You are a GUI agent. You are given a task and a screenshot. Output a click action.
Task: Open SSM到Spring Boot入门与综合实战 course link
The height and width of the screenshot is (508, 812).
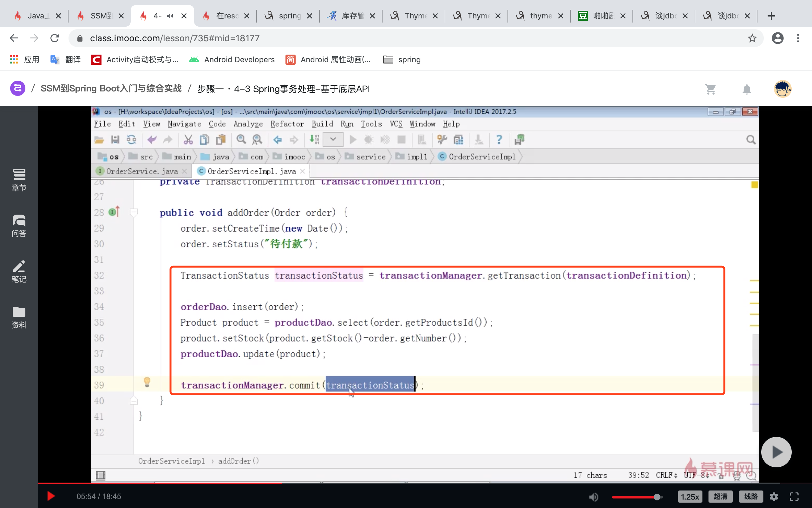111,89
